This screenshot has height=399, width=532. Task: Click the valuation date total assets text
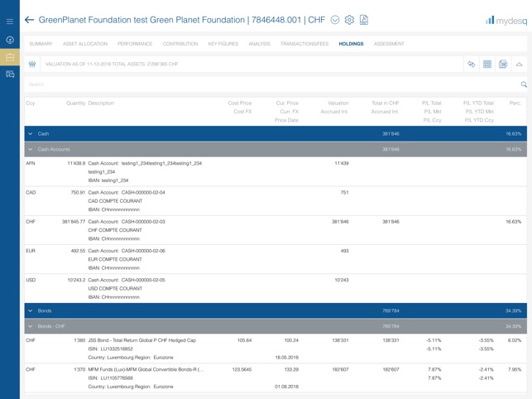tap(112, 65)
